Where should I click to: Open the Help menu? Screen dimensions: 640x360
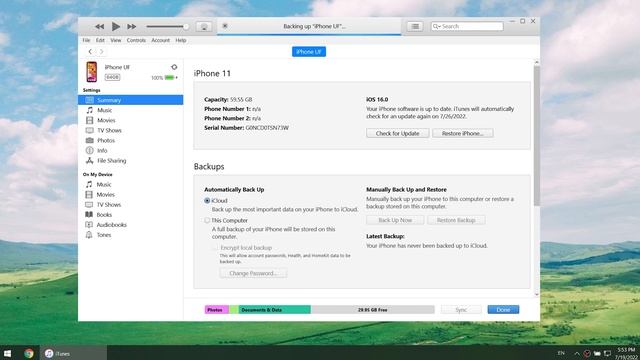181,40
